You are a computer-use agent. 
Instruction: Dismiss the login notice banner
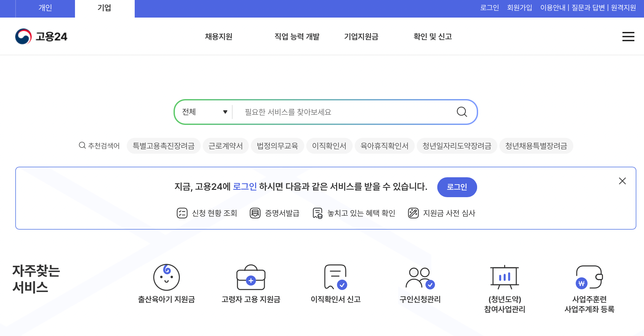[x=622, y=181]
